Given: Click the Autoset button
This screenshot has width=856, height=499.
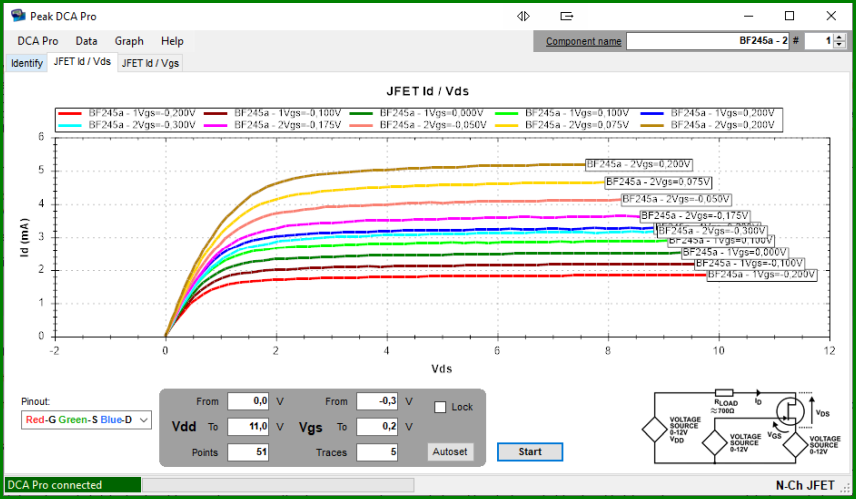Looking at the screenshot, I should [450, 452].
